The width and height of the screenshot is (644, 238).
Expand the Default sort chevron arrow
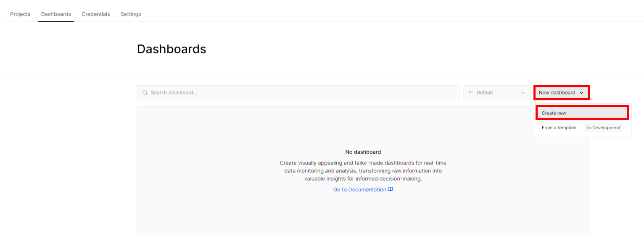tap(523, 93)
